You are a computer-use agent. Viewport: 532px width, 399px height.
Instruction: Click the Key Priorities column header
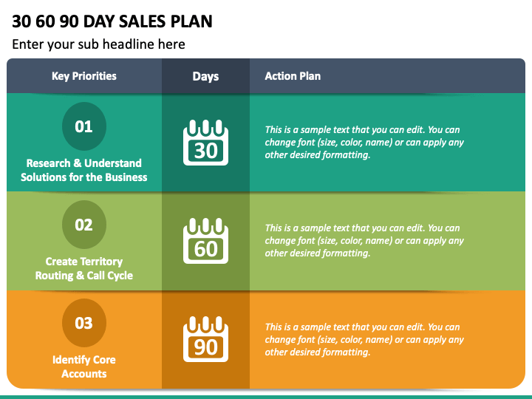[x=84, y=76]
